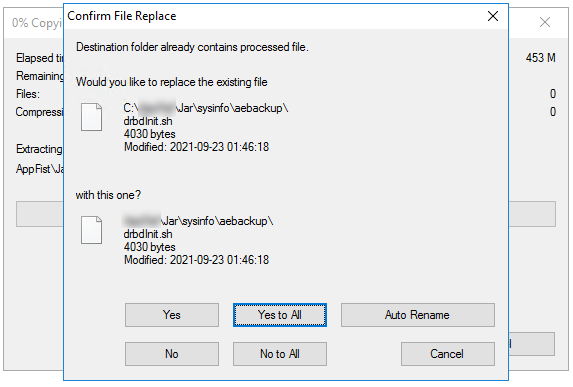Close the background Copying progress window
573x387 pixels.
[x=545, y=22]
